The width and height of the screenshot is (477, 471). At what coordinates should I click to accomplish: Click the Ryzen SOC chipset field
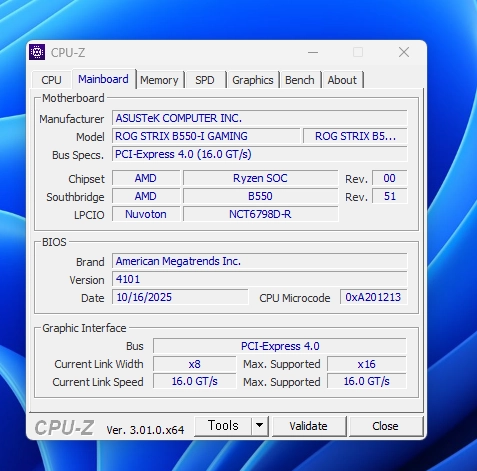pos(260,178)
